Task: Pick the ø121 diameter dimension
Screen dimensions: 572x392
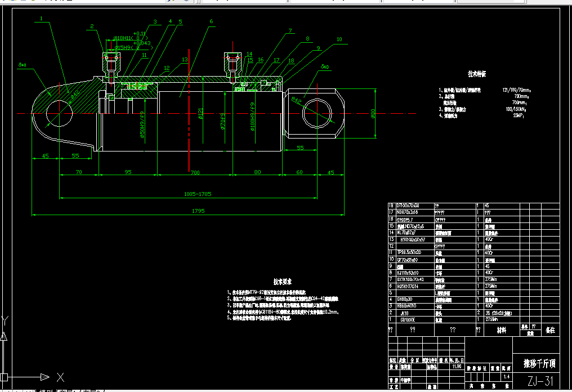Action: [x=200, y=114]
